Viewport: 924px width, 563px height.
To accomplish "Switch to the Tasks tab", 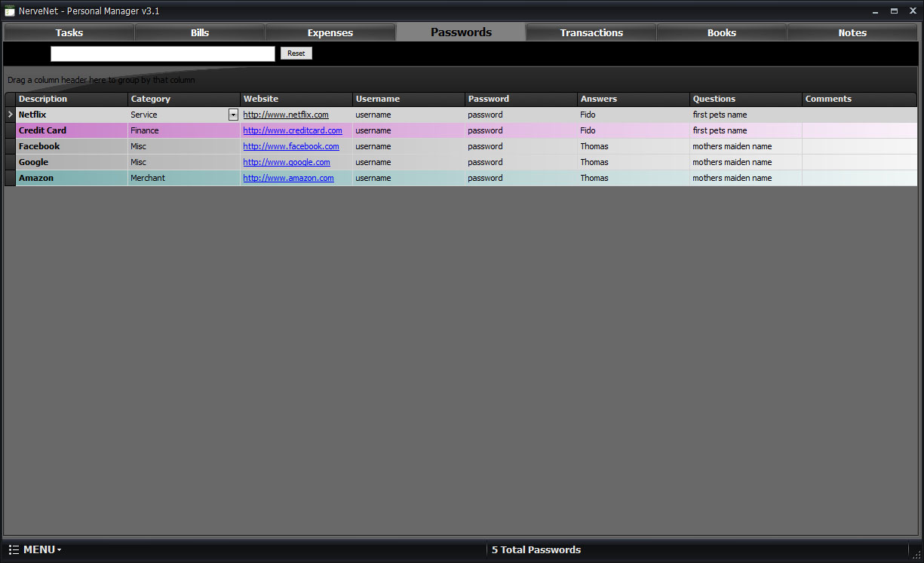I will click(69, 32).
